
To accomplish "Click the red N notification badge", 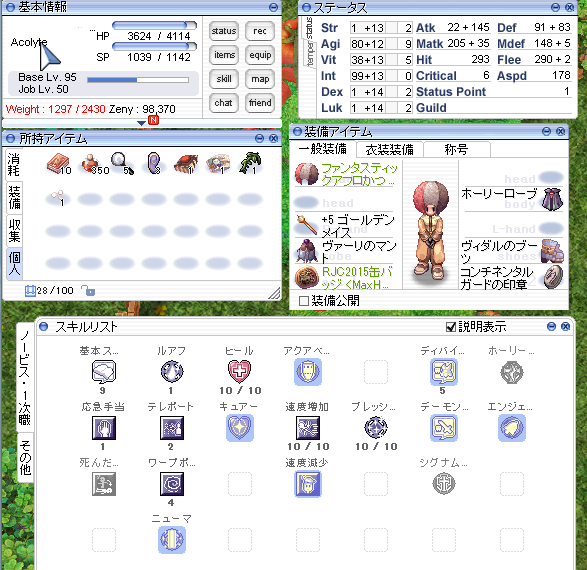I will [153, 120].
